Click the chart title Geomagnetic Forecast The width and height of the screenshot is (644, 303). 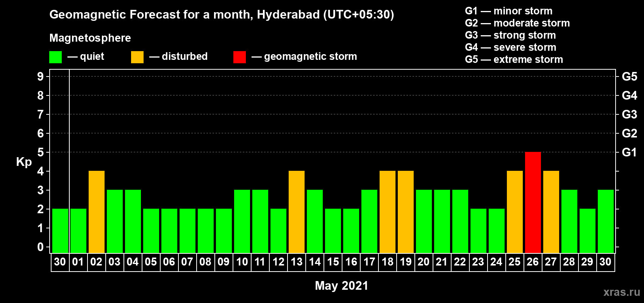coord(222,14)
